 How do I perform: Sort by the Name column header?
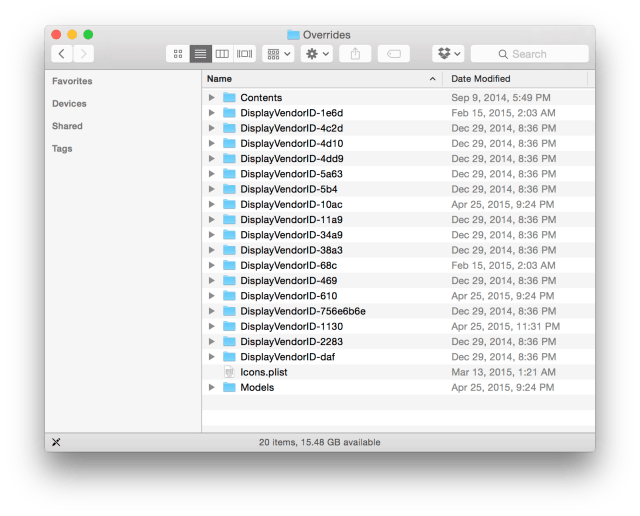[320, 78]
